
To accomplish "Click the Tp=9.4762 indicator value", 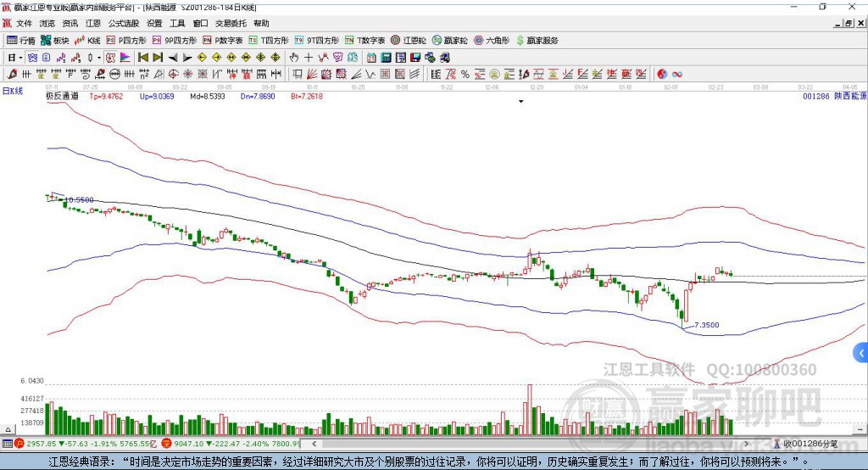I will click(106, 96).
